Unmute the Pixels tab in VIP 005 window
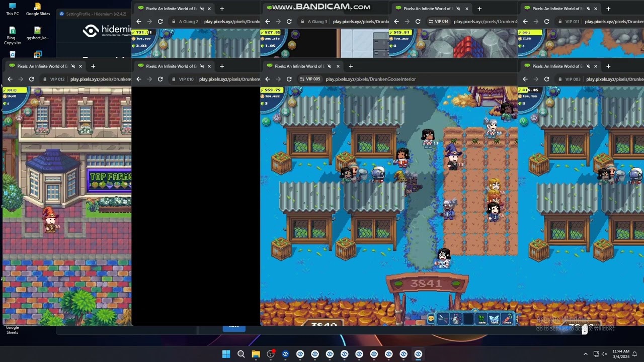644x362 pixels. [x=330, y=66]
